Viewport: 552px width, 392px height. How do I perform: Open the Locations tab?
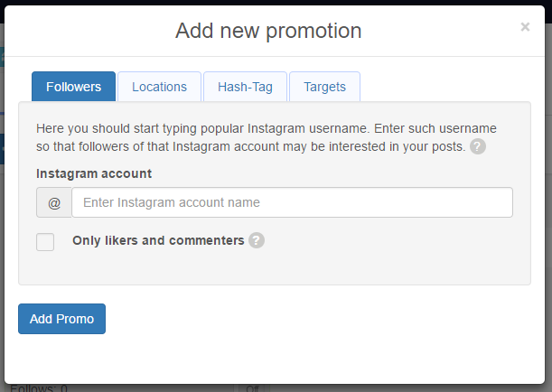pyautogui.click(x=160, y=87)
